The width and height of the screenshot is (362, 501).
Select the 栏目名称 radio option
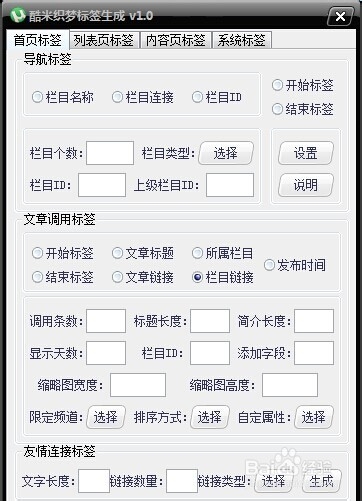[63, 97]
